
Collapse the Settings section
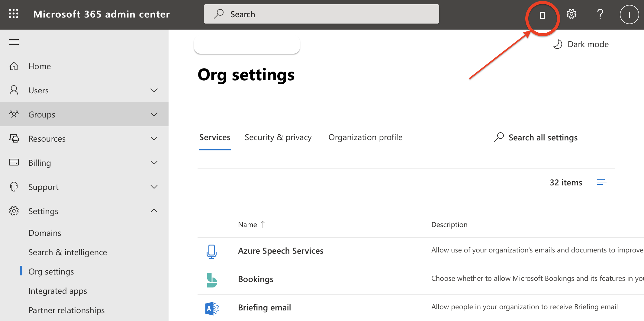[x=154, y=211]
